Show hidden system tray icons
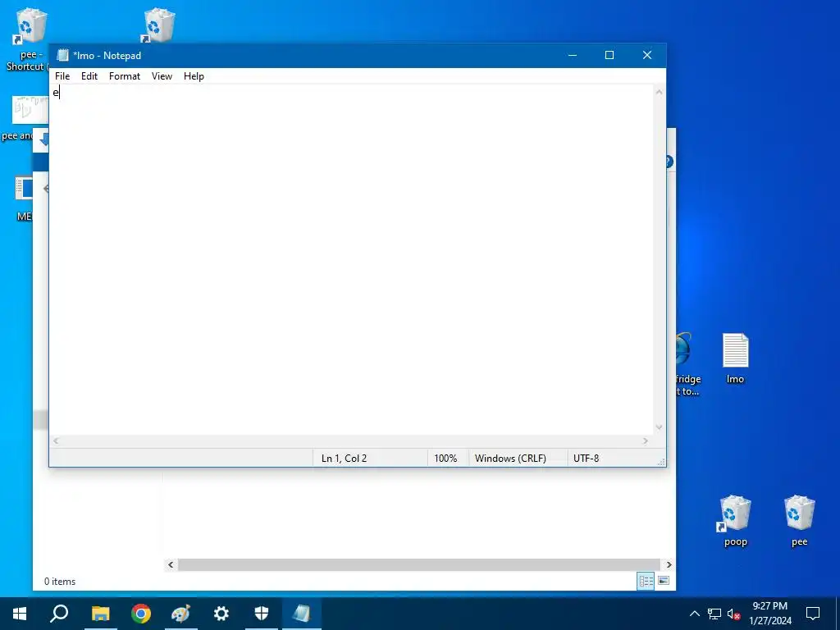This screenshot has height=630, width=840. click(694, 614)
